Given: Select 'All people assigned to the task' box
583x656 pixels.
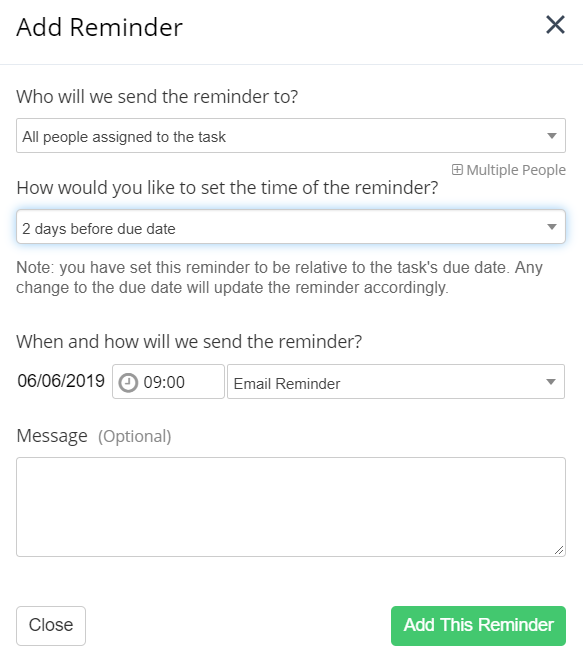Looking at the screenshot, I should click(291, 136).
